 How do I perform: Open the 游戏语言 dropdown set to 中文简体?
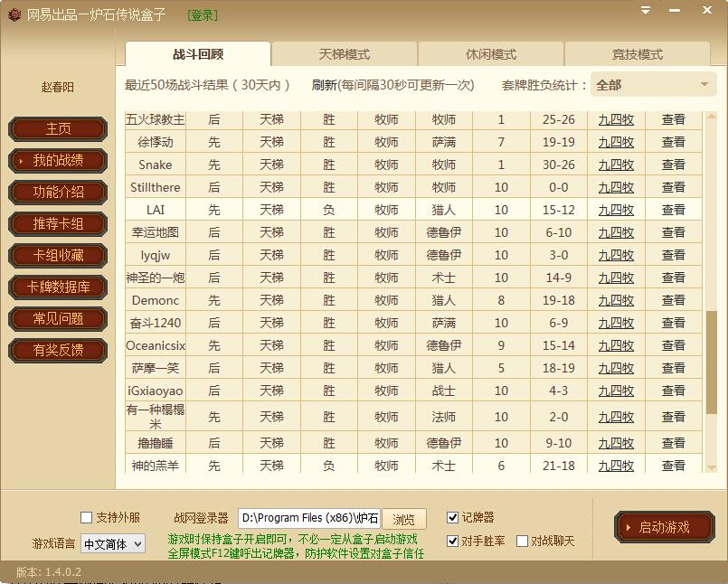113,543
